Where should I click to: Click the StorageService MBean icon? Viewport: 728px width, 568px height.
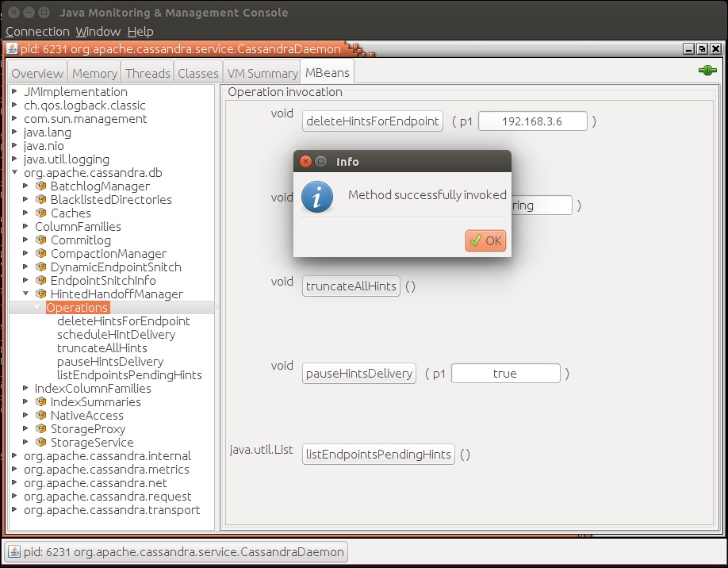(41, 442)
